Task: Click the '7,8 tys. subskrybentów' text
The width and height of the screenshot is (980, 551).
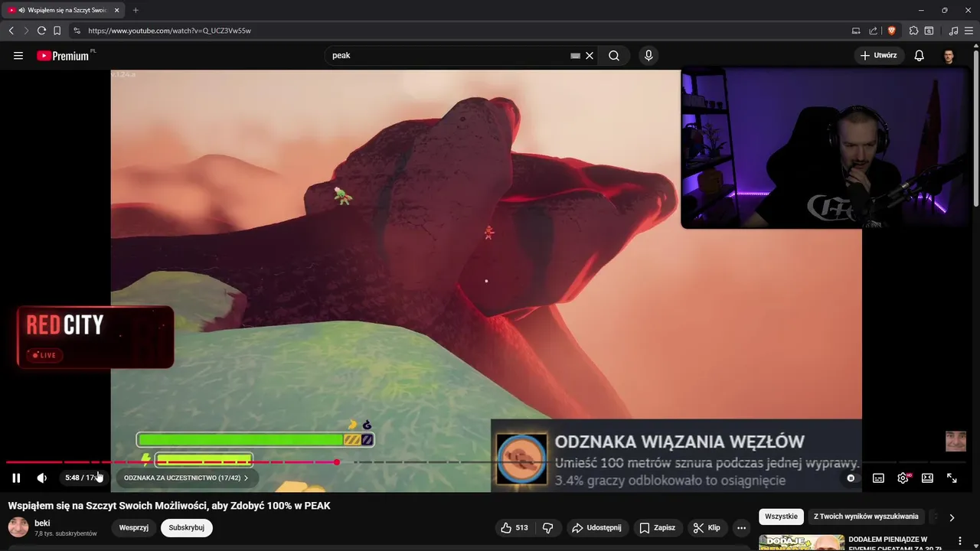Action: pyautogui.click(x=66, y=533)
